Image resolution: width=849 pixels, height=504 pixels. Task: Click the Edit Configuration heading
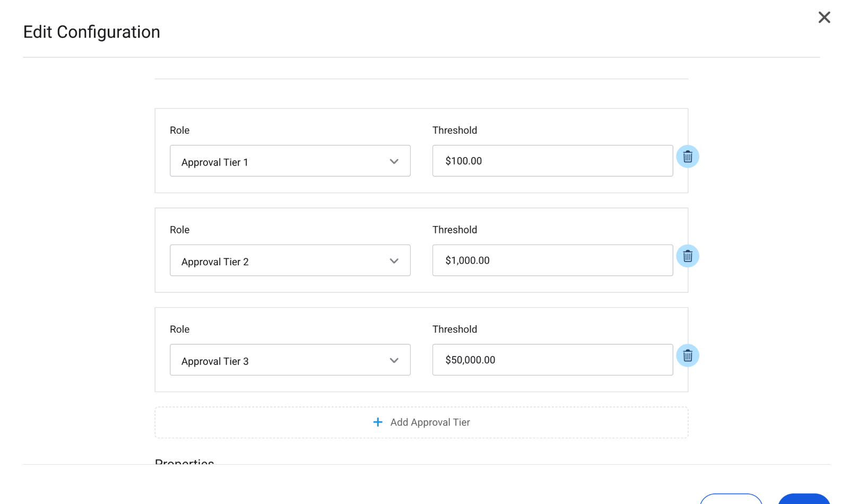coord(91,32)
